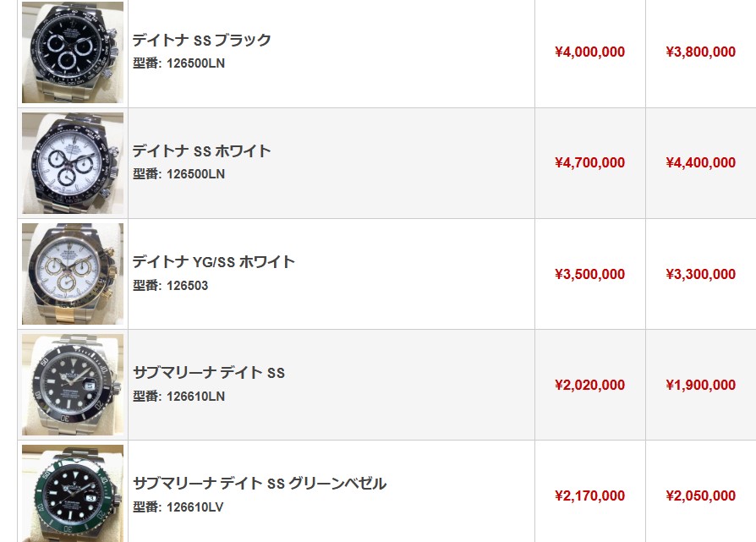Click the デイトナ SS ブラック product name
Viewport: 756px width, 542px height.
(x=201, y=40)
